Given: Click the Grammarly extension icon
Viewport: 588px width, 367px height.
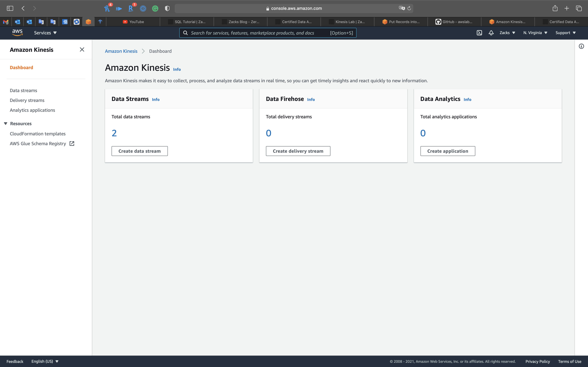Looking at the screenshot, I should (x=155, y=9).
